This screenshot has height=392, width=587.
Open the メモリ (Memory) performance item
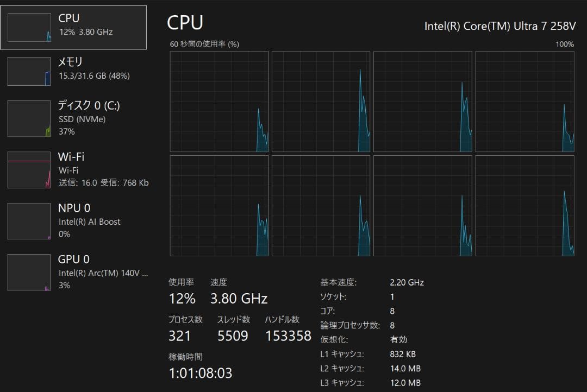(x=93, y=69)
